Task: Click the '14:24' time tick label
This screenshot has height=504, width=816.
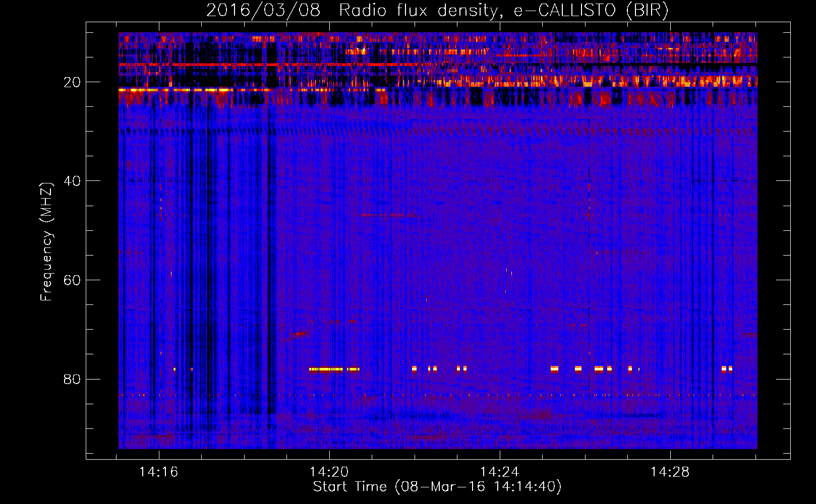Action: 499,472
